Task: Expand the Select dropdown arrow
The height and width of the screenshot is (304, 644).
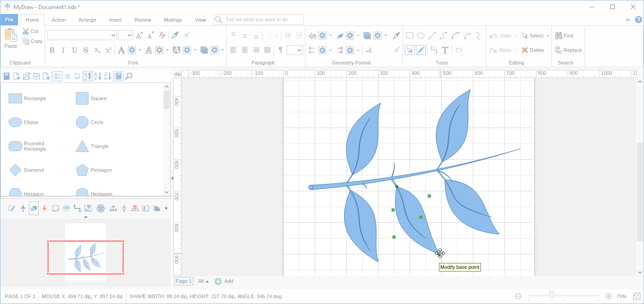Action: pyautogui.click(x=548, y=36)
